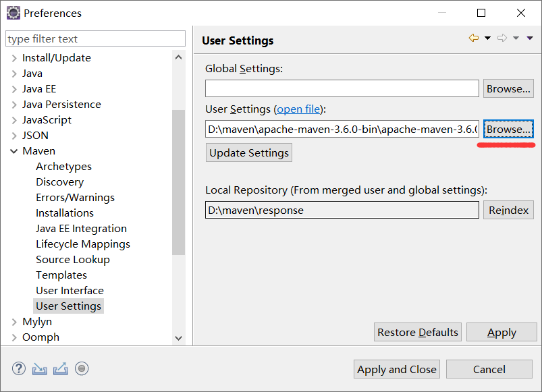
Task: Click inside the Global Settings field
Action: (342, 88)
